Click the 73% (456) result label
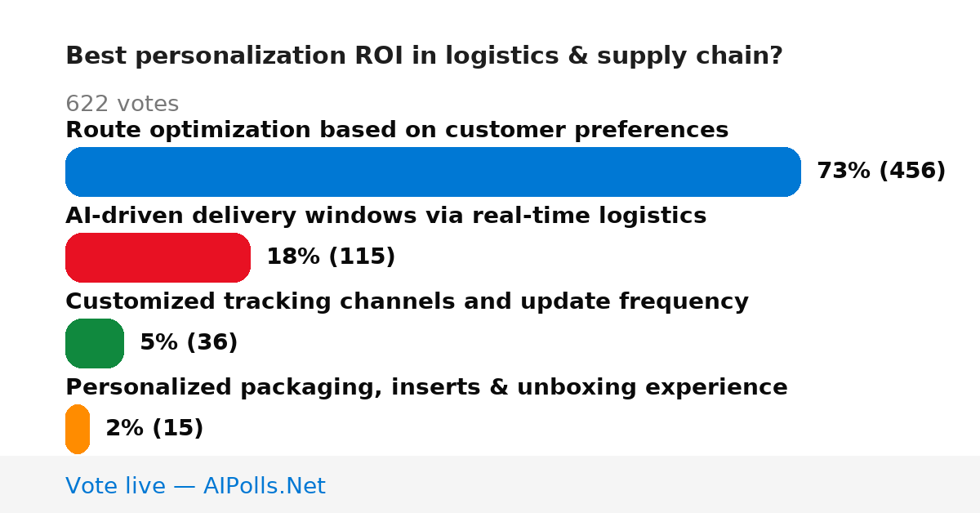The height and width of the screenshot is (513, 980). coord(881,171)
